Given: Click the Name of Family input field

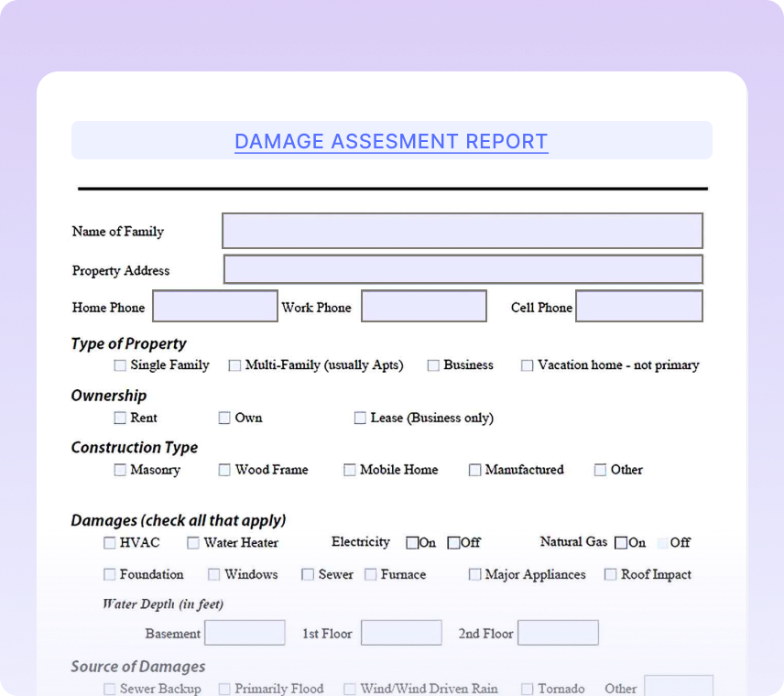Looking at the screenshot, I should tap(462, 231).
